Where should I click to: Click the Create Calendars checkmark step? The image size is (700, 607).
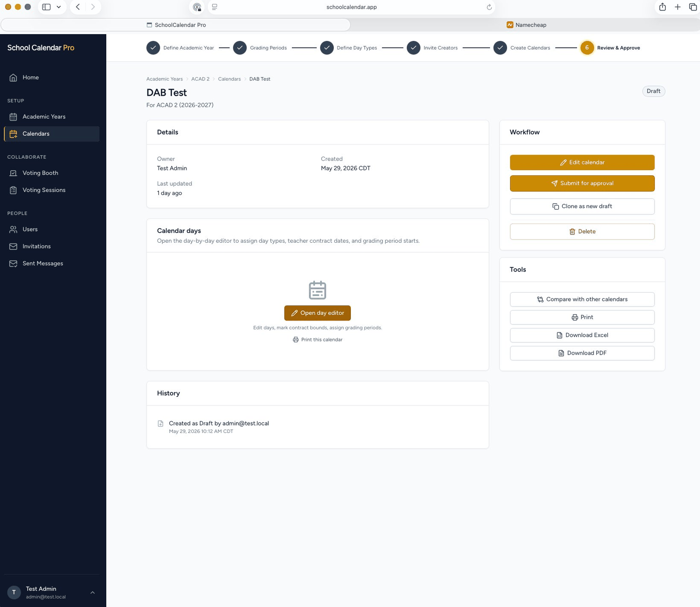click(500, 48)
